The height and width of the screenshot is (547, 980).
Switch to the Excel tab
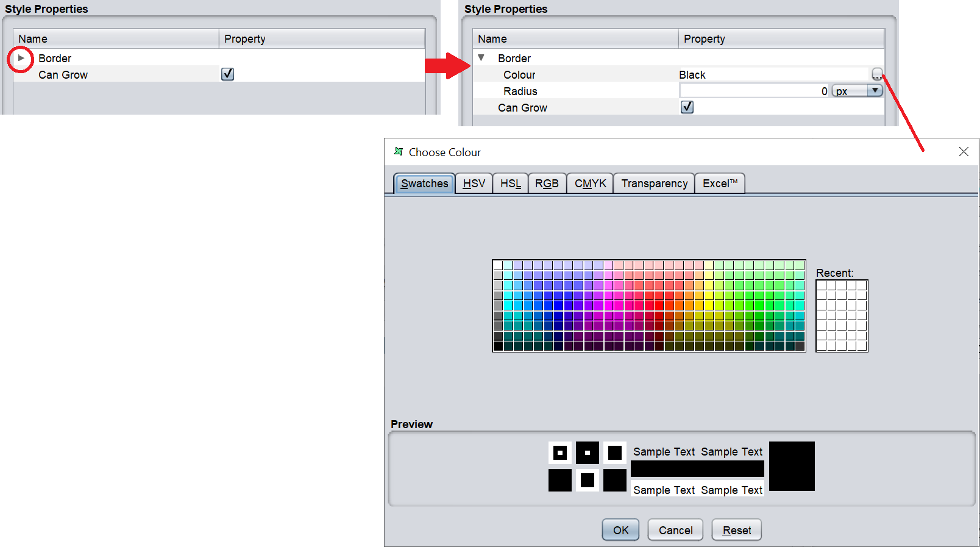click(x=720, y=184)
